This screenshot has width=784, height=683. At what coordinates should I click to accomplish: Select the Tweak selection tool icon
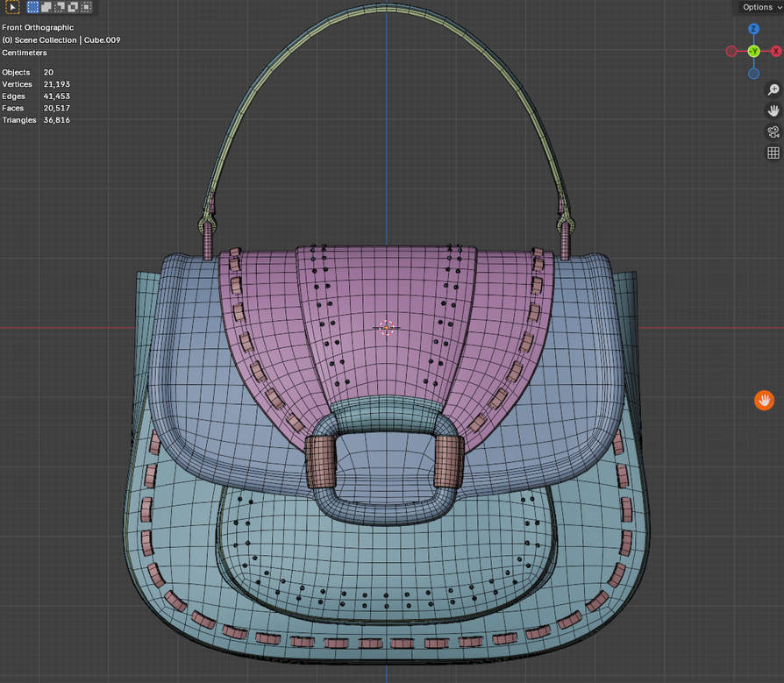coord(13,7)
